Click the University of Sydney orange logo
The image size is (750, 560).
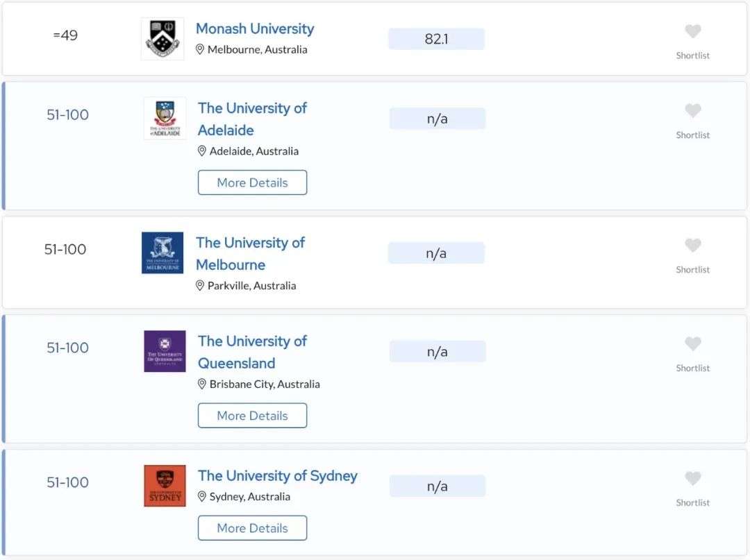(165, 486)
